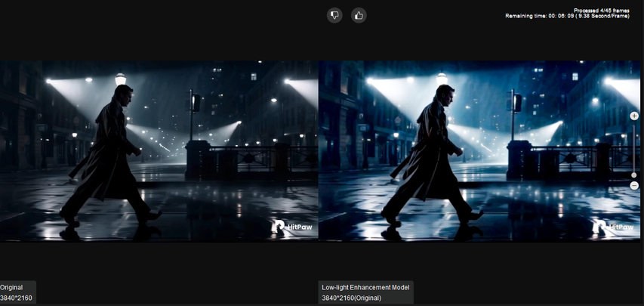Zoom out with the minus button
The height and width of the screenshot is (306, 644).
click(634, 186)
